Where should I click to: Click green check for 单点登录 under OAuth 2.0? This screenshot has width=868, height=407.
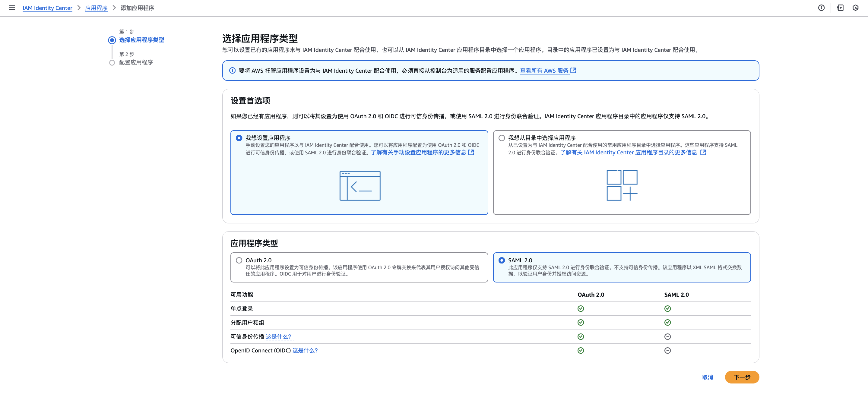[581, 309]
